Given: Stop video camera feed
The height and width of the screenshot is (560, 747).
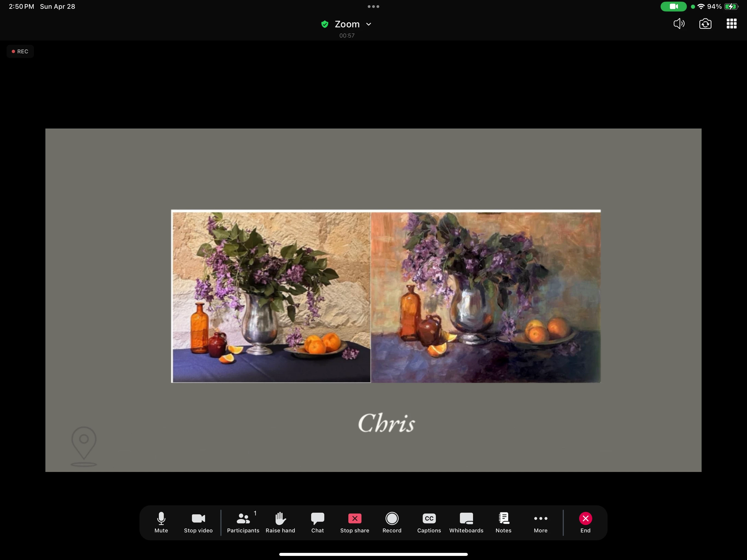Looking at the screenshot, I should (198, 522).
